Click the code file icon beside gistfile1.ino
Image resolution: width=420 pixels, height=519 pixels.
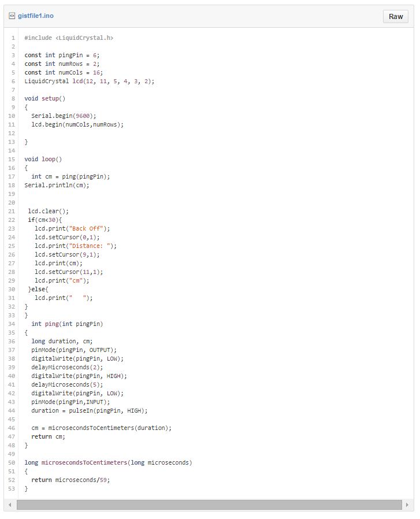[x=12, y=16]
